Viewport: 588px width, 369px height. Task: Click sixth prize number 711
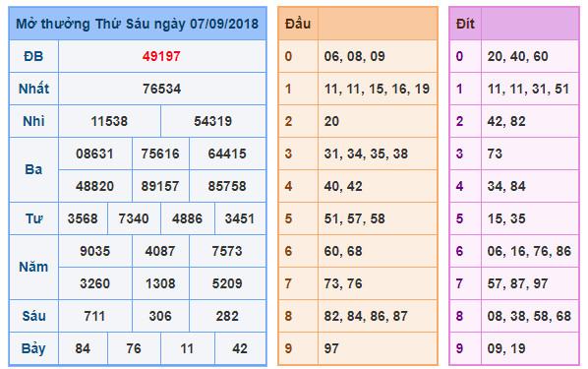[94, 316]
